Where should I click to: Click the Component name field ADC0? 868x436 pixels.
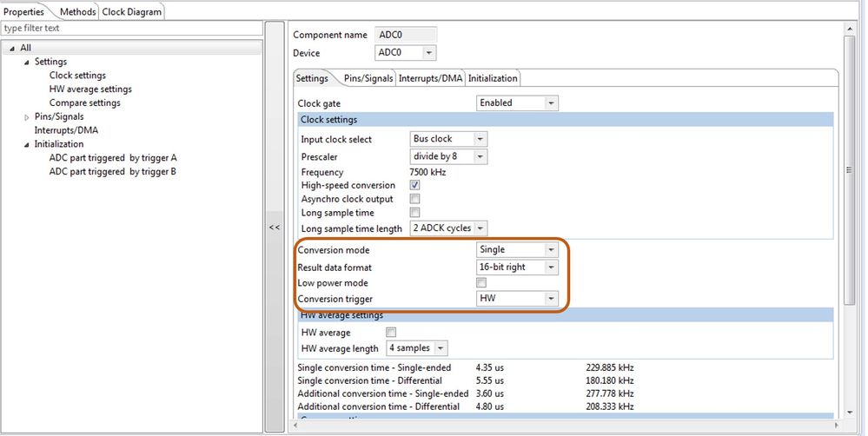click(x=406, y=35)
